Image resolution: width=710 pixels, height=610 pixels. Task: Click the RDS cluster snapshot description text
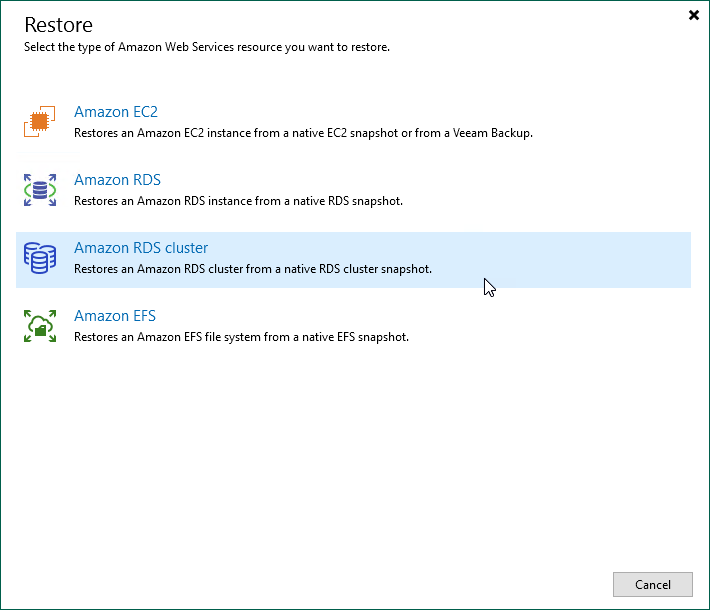252,269
